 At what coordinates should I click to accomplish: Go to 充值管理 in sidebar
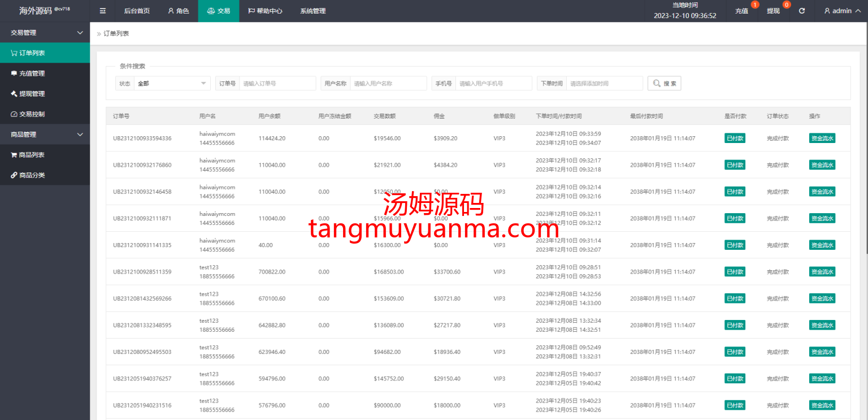tap(32, 73)
